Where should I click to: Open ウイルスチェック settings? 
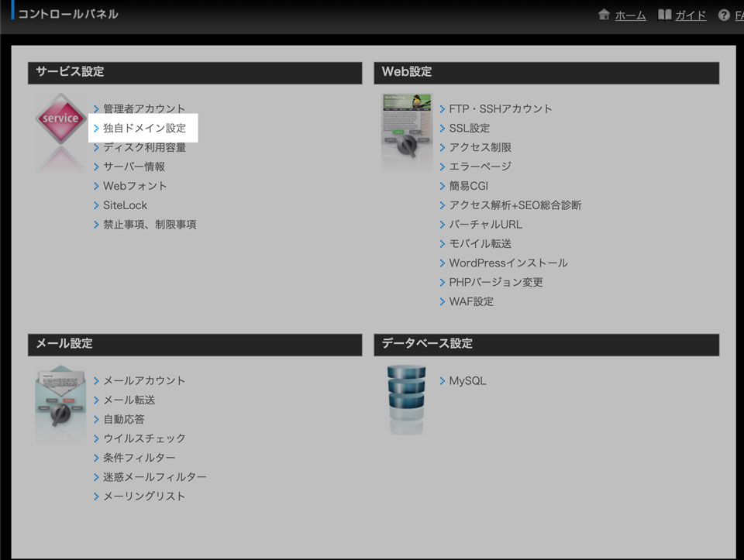[144, 438]
